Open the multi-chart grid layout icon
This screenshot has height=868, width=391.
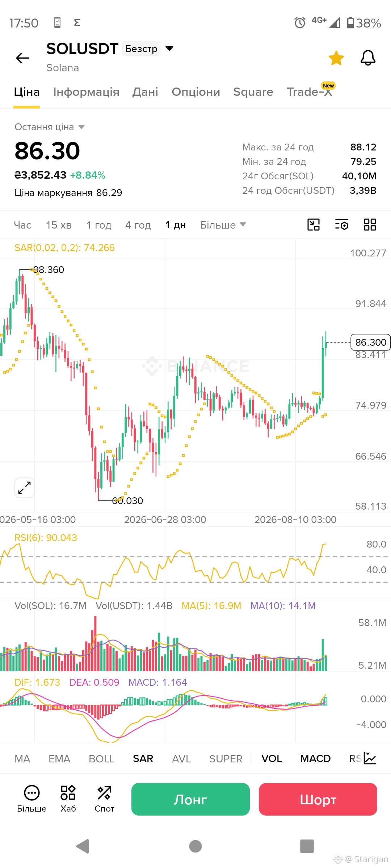click(370, 225)
